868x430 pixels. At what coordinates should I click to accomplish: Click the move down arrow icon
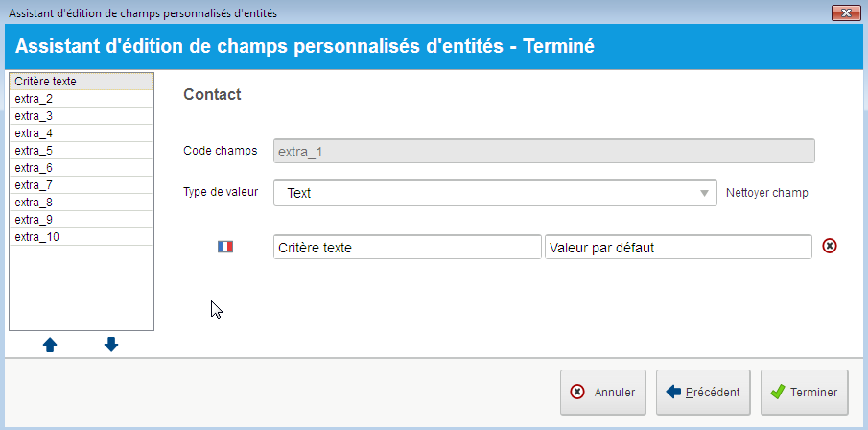111,345
